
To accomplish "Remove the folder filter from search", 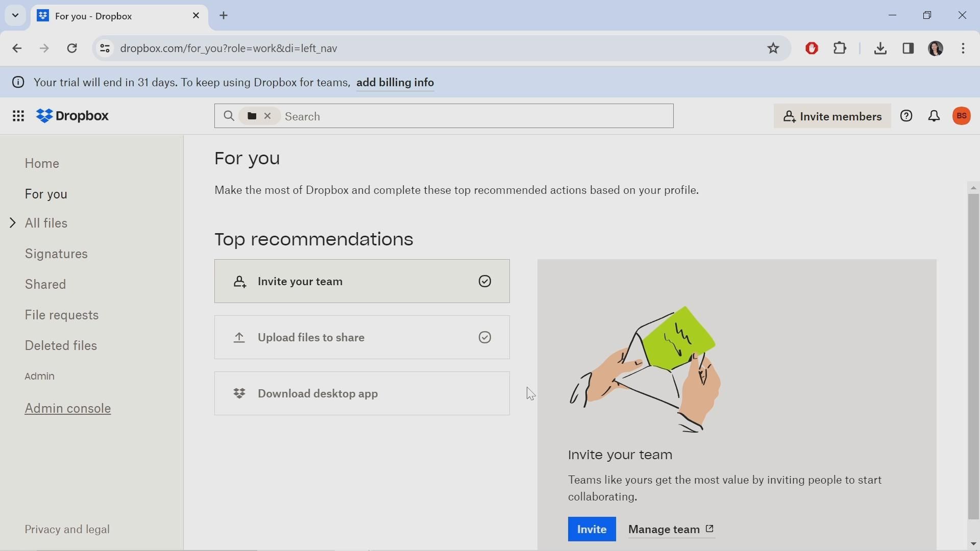I will [x=267, y=116].
